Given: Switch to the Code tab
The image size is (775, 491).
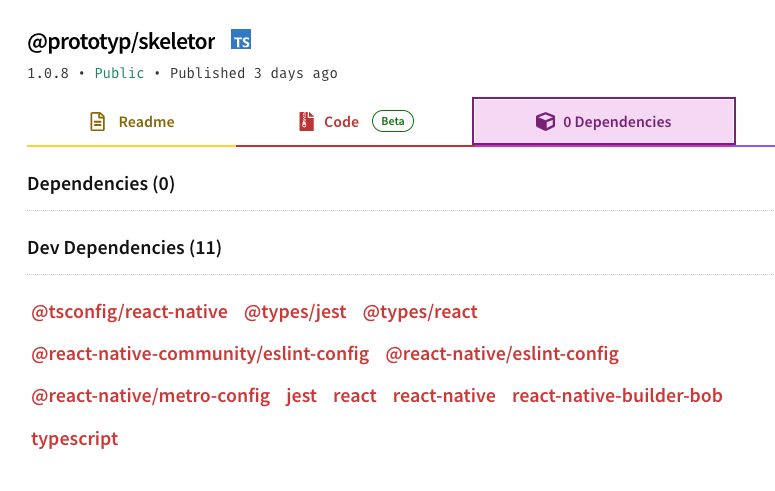Looking at the screenshot, I should tap(354, 122).
